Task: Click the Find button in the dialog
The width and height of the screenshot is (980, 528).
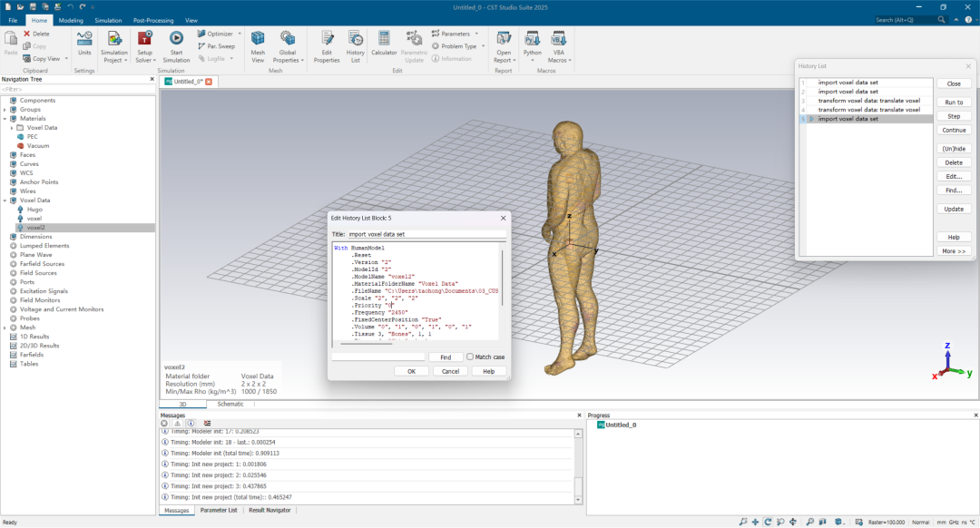Action: tap(445, 357)
